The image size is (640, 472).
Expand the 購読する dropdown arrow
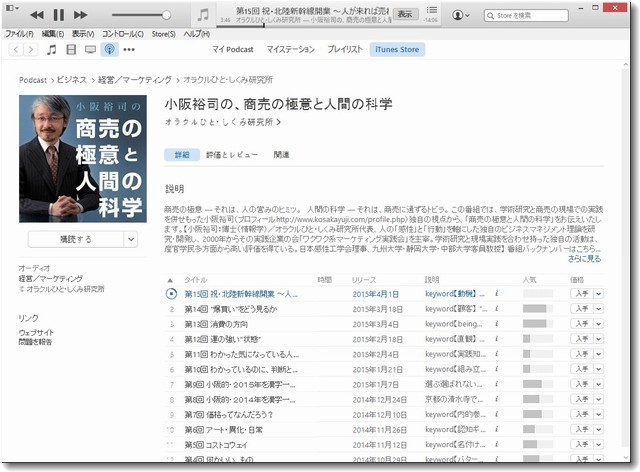[131, 239]
